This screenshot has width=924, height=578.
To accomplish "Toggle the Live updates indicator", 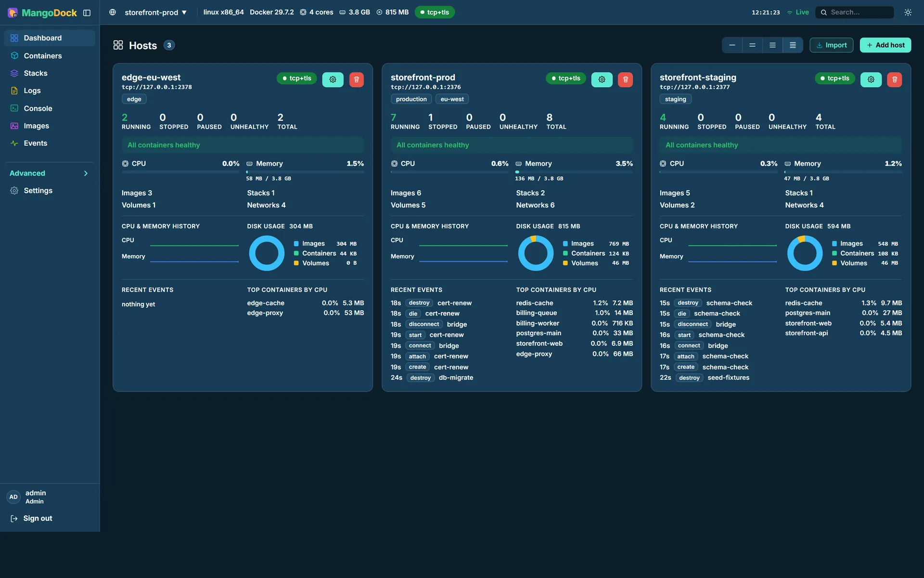I will [x=798, y=13].
